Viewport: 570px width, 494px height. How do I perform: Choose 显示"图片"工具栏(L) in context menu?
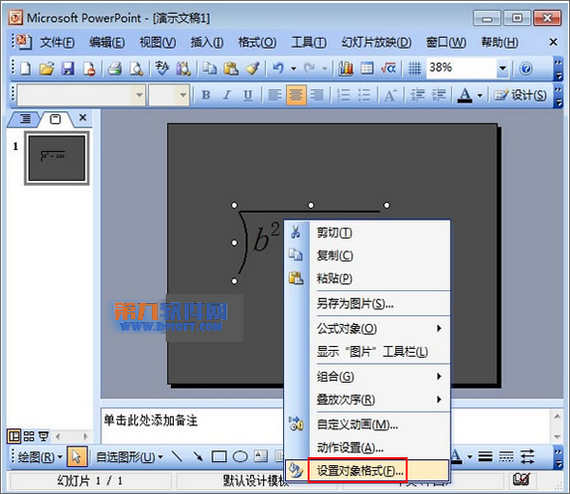pos(368,352)
